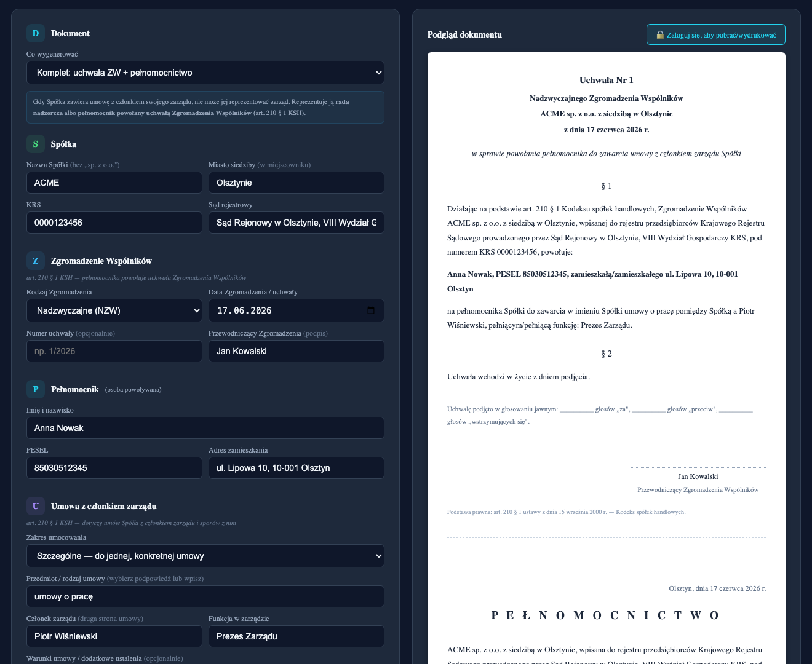Viewport: 812px width, 664px height.
Task: Click the 'Podstawa prawna' footnote in preview
Action: 567,512
